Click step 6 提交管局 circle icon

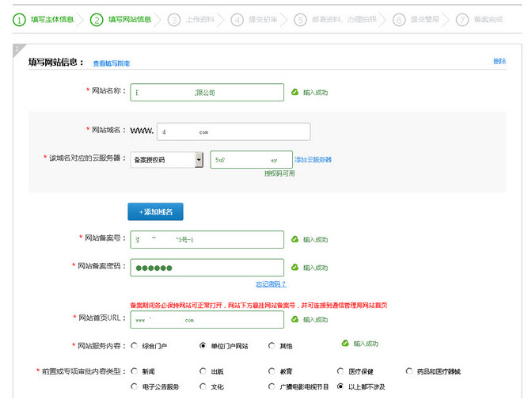[x=399, y=20]
